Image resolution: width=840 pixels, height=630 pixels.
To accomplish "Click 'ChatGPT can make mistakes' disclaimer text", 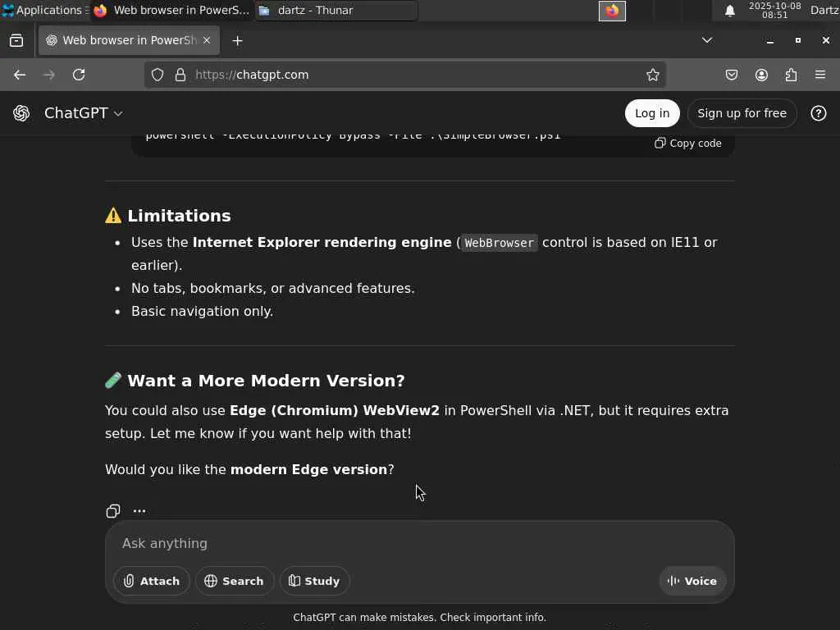I will tap(419, 617).
